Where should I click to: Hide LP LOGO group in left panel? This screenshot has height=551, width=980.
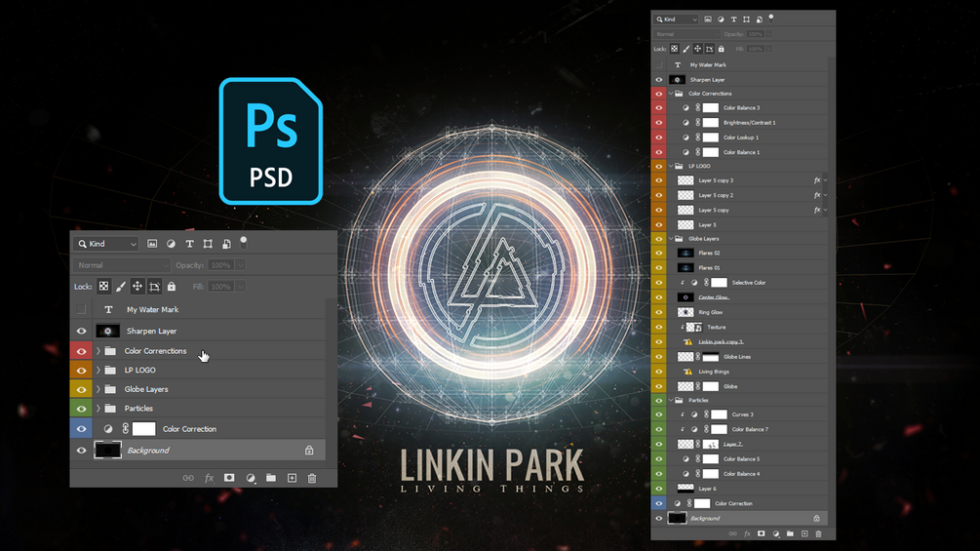[x=81, y=370]
